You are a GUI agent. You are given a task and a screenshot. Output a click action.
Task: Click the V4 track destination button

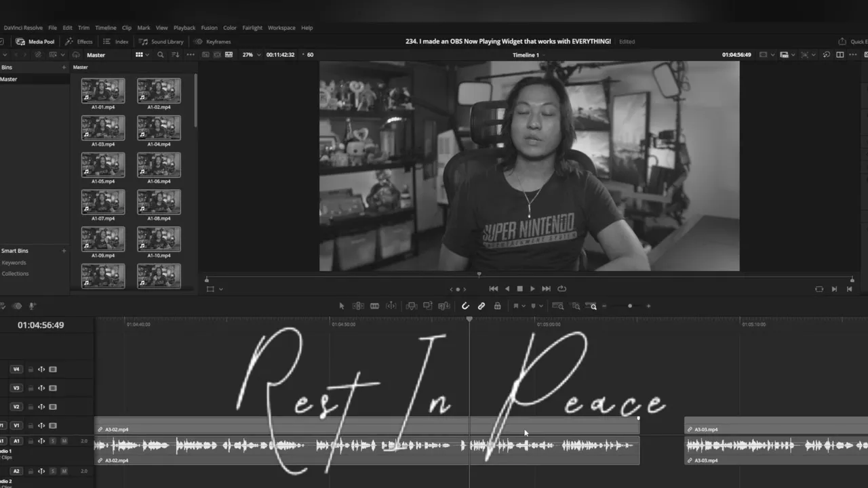pos(16,369)
